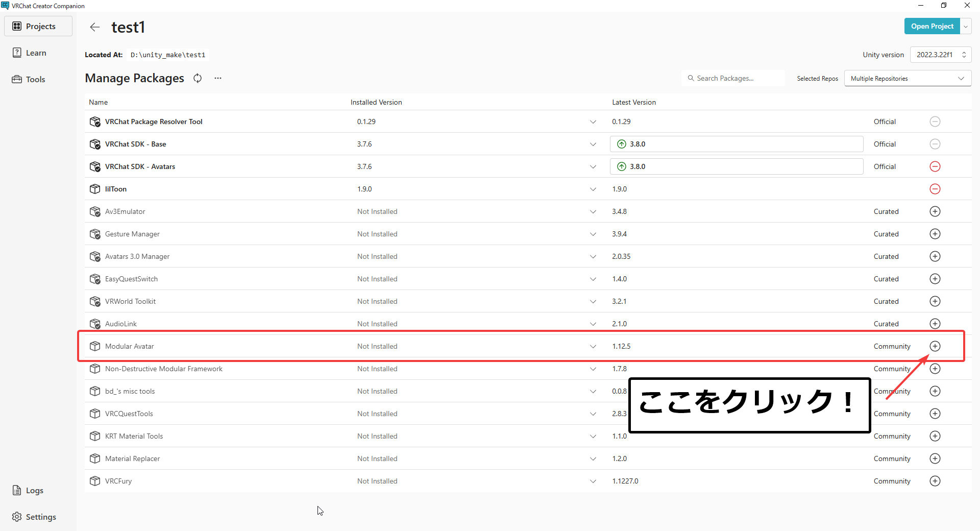Open the Selected Repos dropdown

click(x=908, y=78)
